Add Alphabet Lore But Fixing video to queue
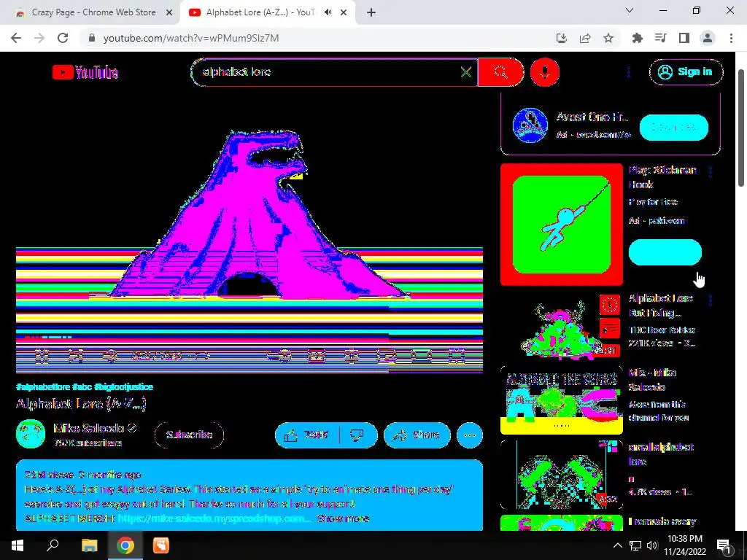747x560 pixels. pos(609,329)
